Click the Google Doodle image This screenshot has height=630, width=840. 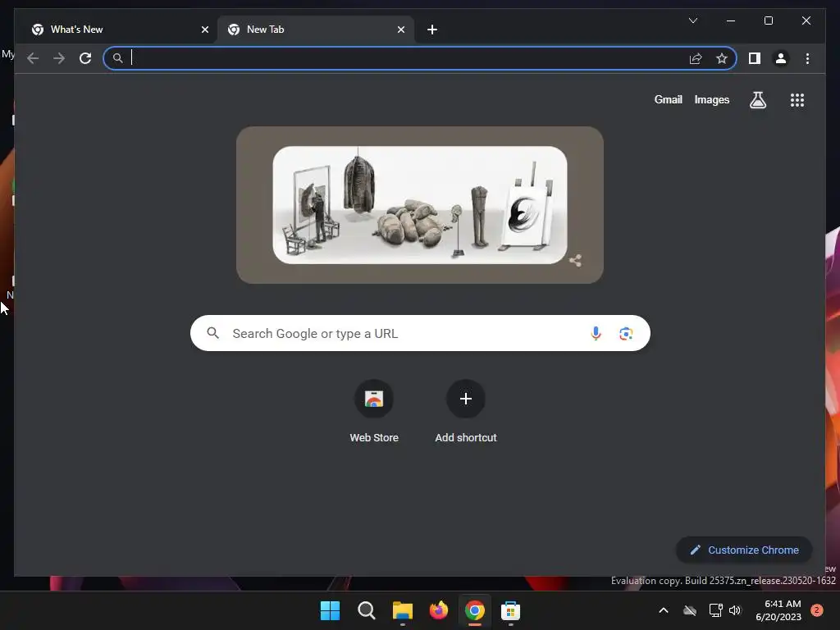(x=420, y=204)
